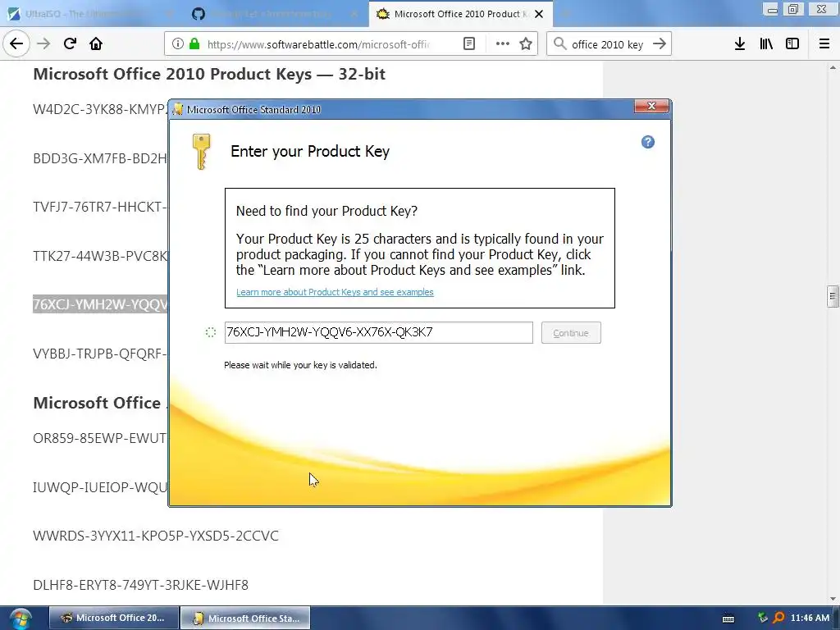Click the Enter your Product Key heading
This screenshot has height=630, width=840.
[x=309, y=151]
